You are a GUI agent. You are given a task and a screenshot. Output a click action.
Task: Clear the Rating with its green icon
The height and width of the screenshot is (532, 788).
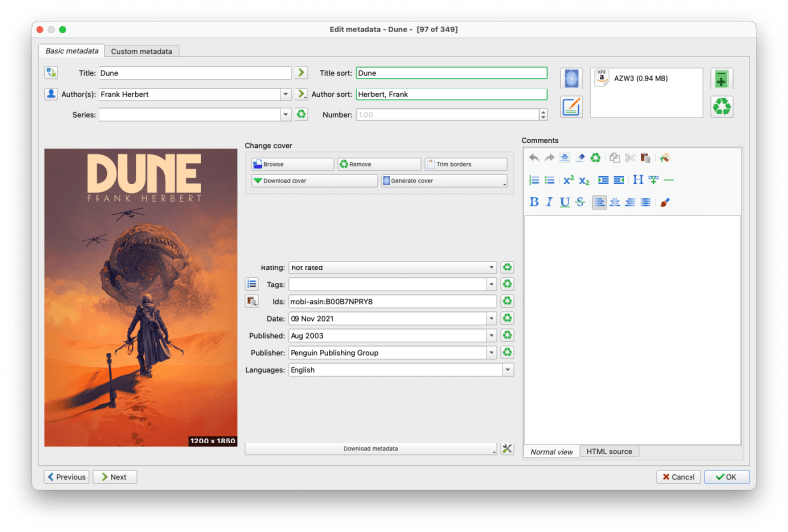pyautogui.click(x=507, y=267)
